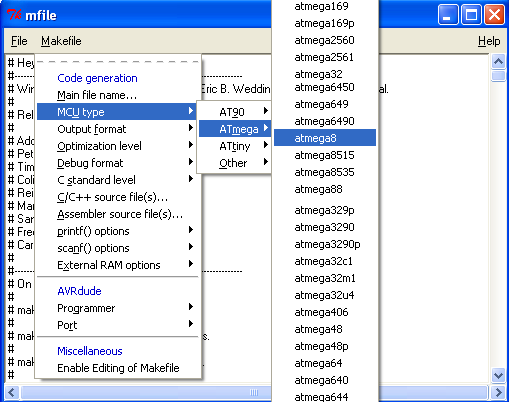Expand the ATmega MCU family
The width and height of the screenshot is (509, 402).
pos(235,129)
